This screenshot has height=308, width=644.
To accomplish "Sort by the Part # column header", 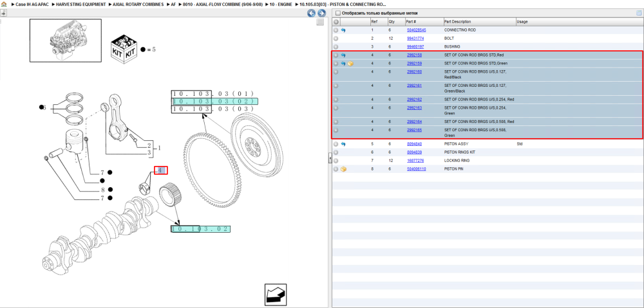I will click(424, 22).
